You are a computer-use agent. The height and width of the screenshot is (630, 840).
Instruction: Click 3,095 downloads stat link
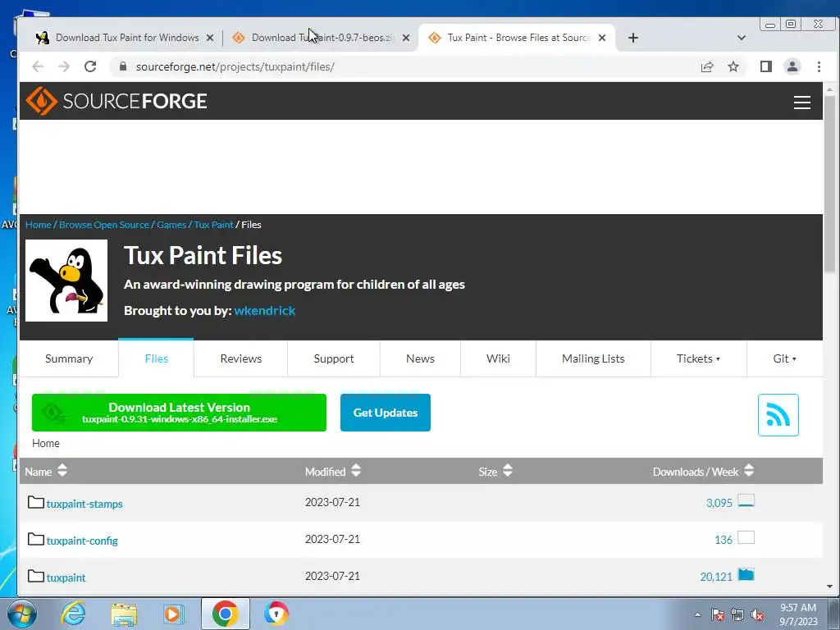[x=719, y=503]
